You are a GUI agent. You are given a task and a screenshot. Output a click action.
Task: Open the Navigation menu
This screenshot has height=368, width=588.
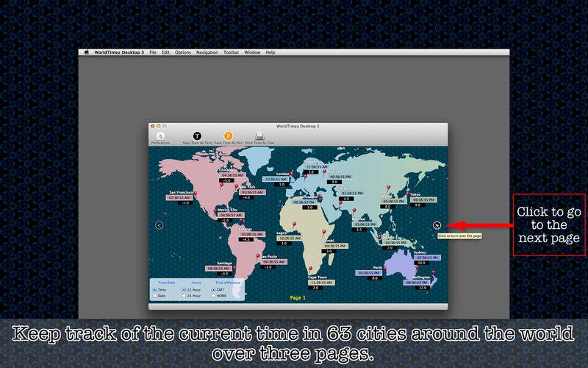coord(207,52)
